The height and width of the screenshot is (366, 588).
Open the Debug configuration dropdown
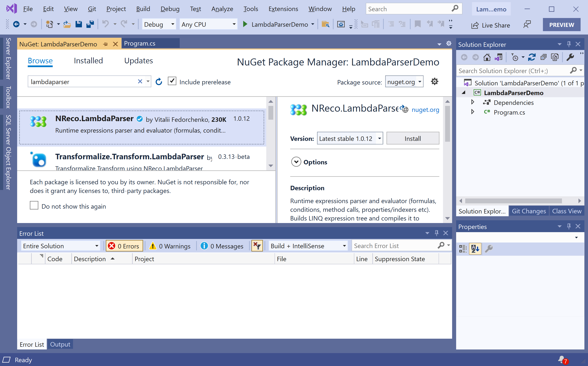point(159,24)
